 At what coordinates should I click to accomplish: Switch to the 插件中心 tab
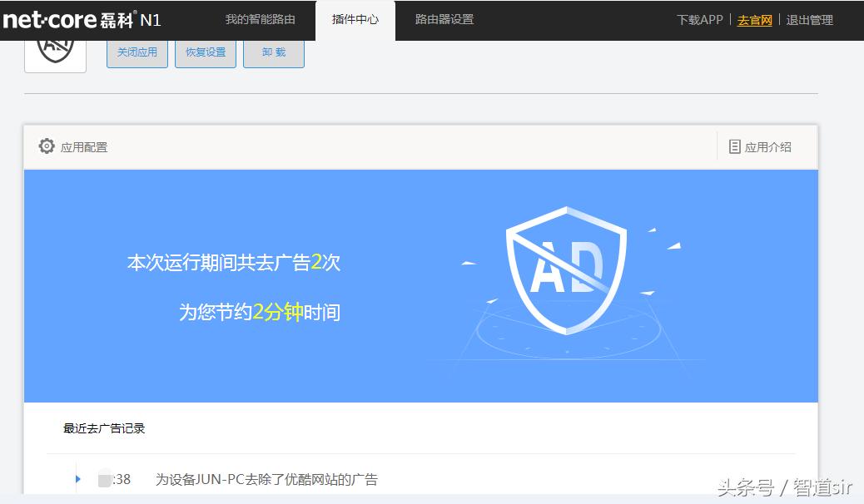tap(355, 19)
